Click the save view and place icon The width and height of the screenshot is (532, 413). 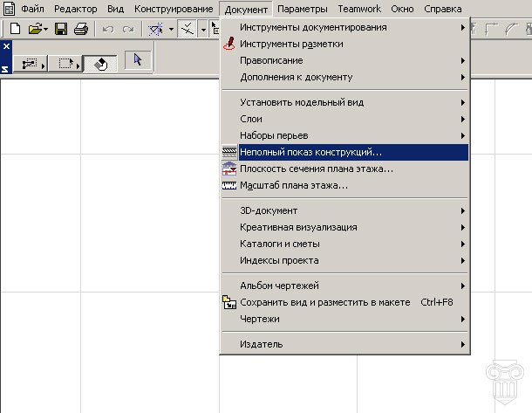click(x=229, y=302)
